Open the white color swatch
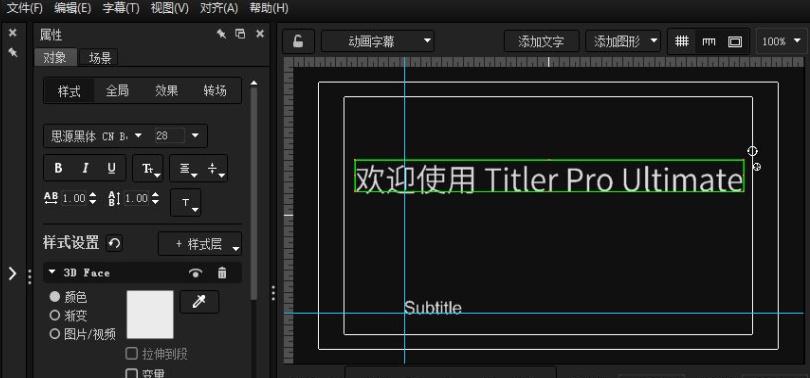This screenshot has height=378, width=810. pos(150,314)
